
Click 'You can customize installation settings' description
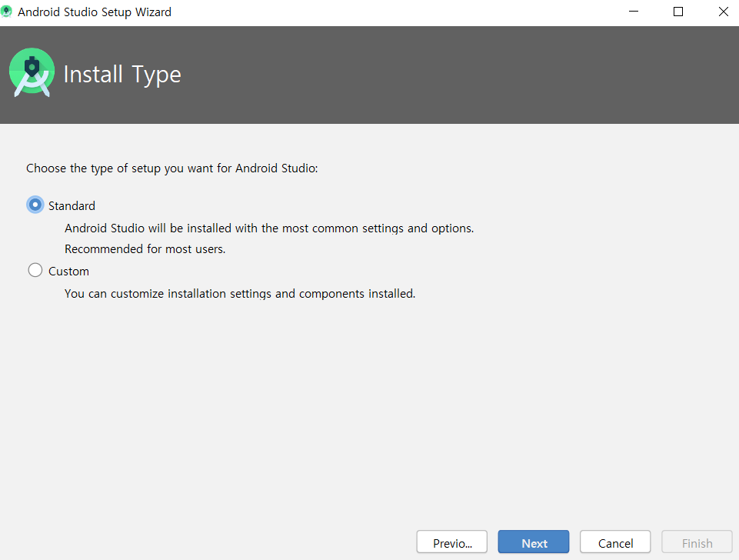click(240, 294)
